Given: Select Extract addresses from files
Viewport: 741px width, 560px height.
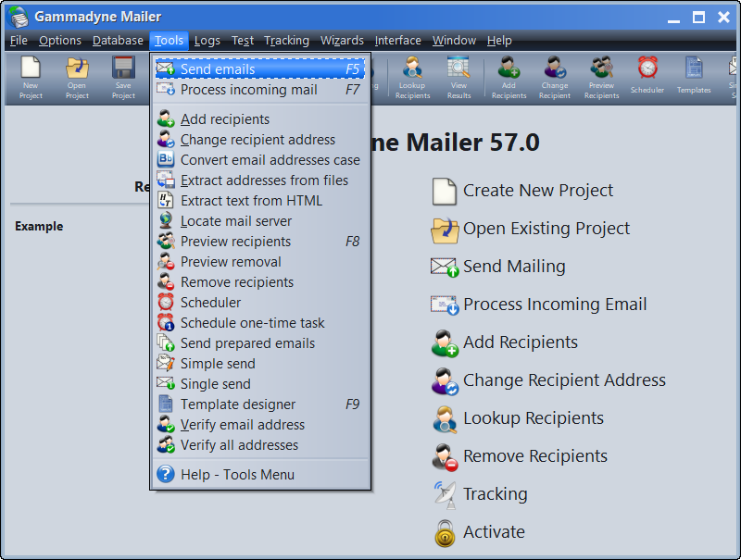Looking at the screenshot, I should [x=260, y=180].
